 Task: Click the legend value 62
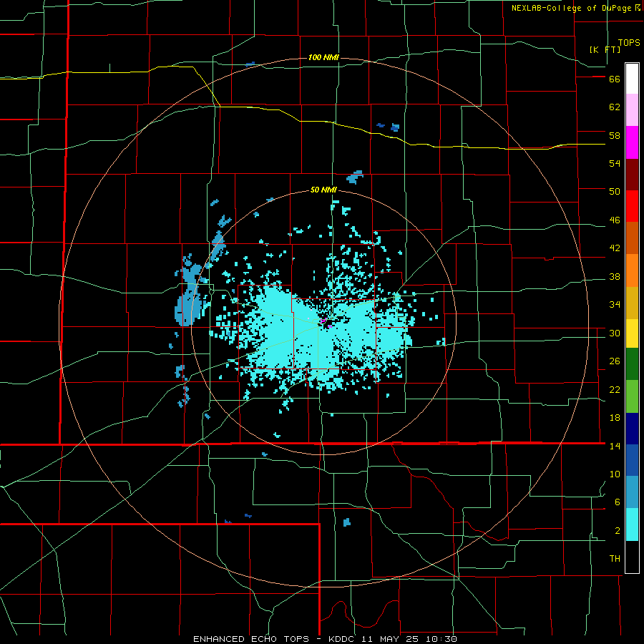coord(615,107)
